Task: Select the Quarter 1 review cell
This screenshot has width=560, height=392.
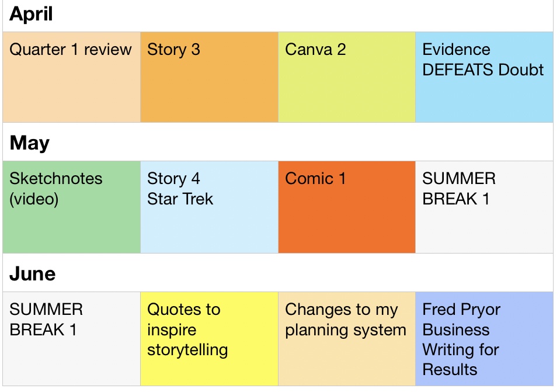Action: [x=71, y=77]
